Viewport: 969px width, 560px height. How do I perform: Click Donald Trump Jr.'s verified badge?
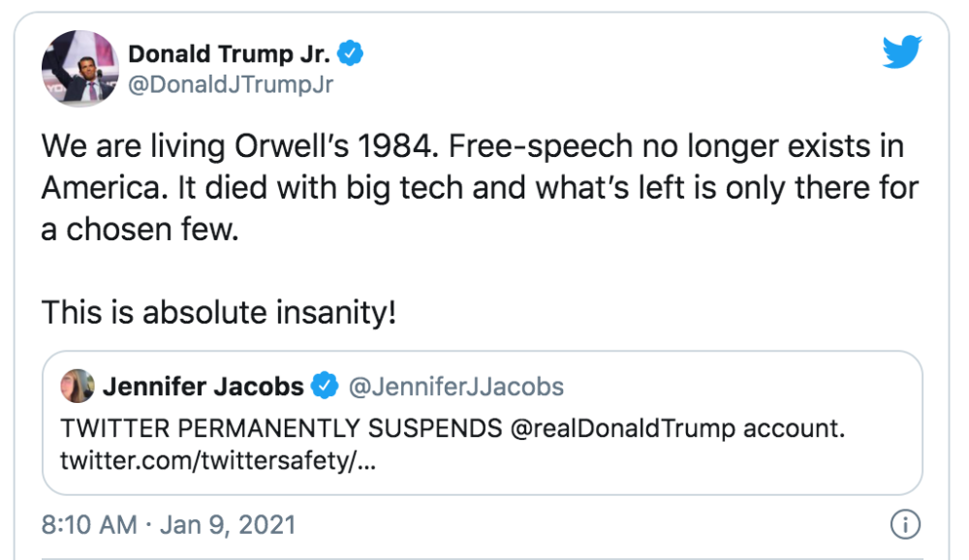tap(351, 53)
